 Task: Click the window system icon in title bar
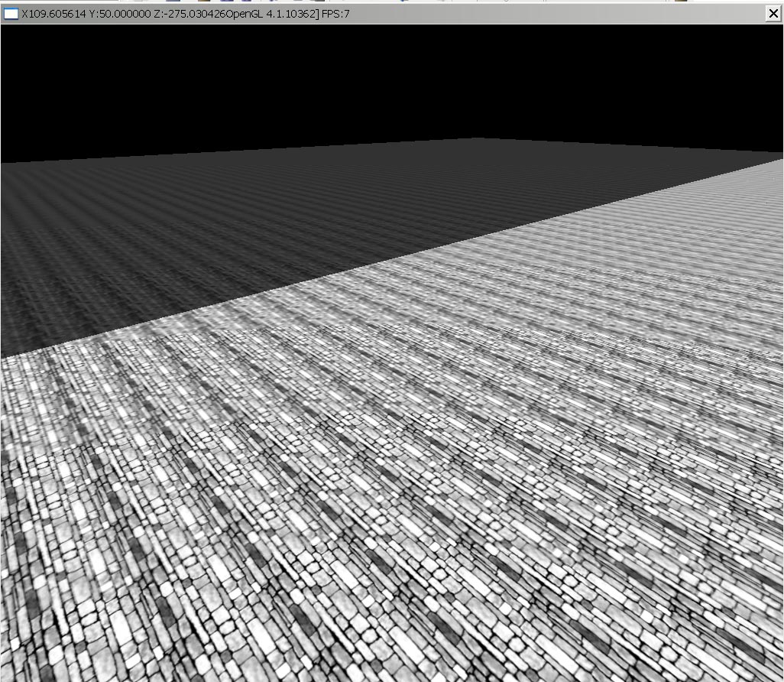click(x=11, y=14)
